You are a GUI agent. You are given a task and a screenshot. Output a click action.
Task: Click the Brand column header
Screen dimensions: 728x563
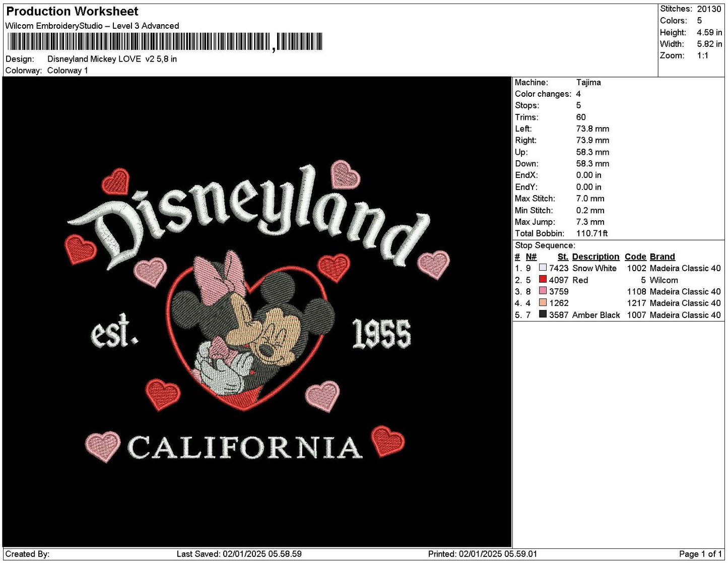(x=662, y=257)
